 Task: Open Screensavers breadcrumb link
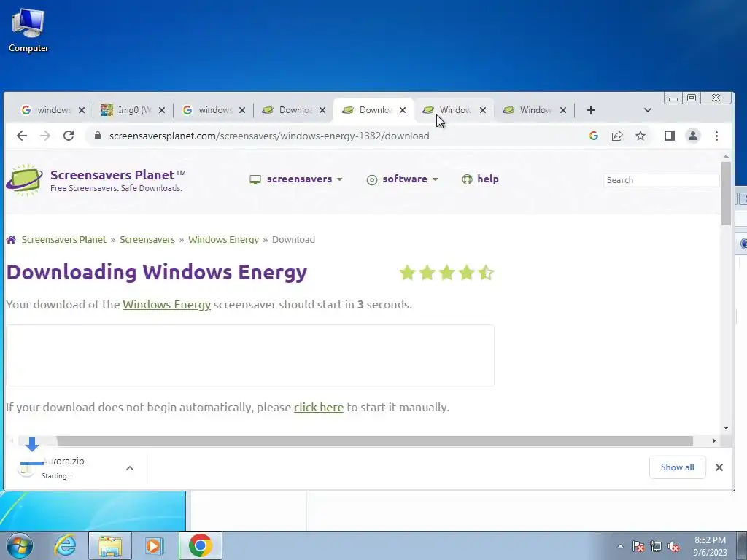[x=147, y=239]
